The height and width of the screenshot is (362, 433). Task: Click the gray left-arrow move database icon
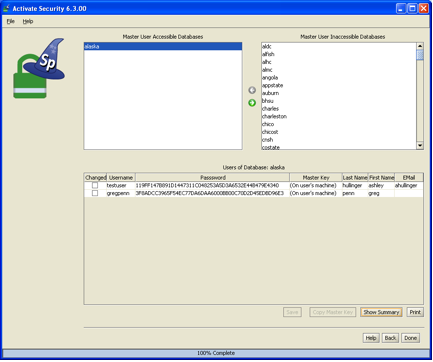coord(252,90)
